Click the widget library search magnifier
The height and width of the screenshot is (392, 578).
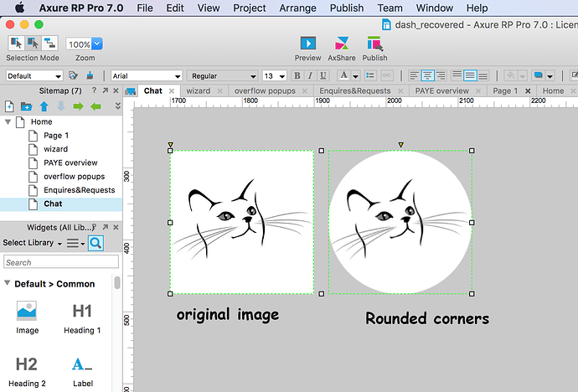95,243
